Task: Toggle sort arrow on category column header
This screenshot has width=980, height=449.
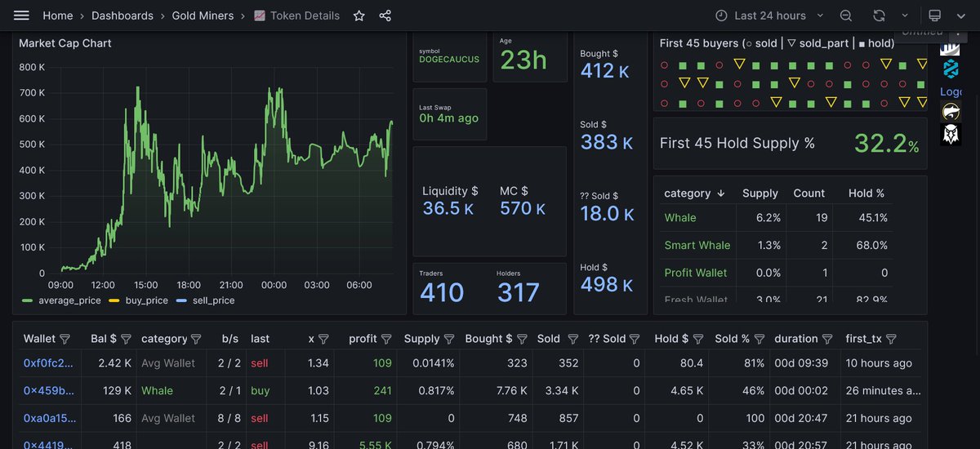Action: pyautogui.click(x=721, y=193)
